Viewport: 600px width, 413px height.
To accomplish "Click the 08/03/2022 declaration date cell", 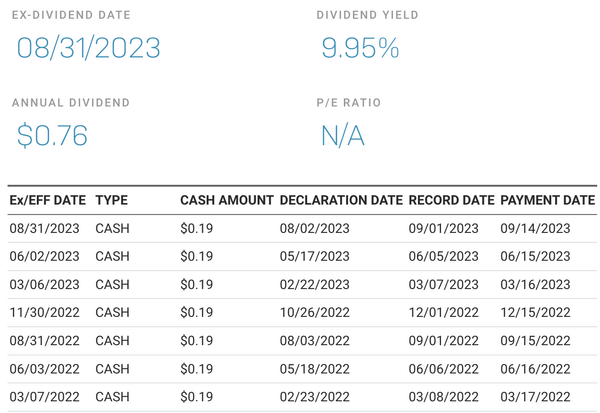I will click(x=315, y=340).
